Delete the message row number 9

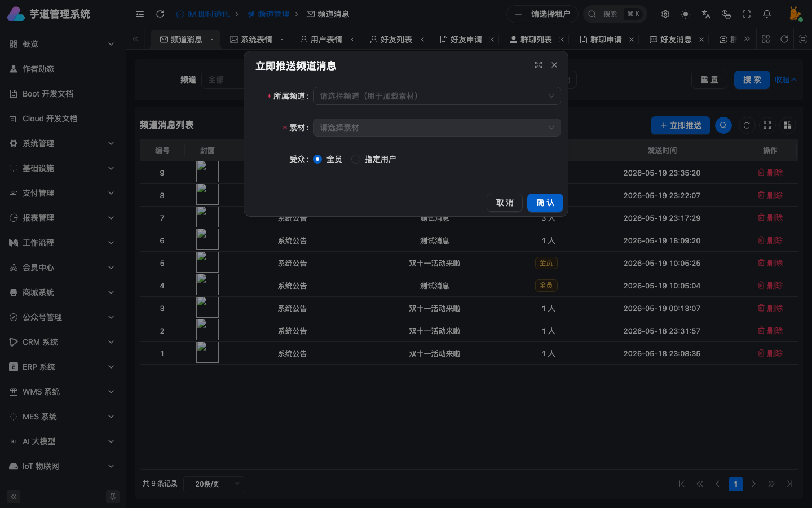(770, 173)
